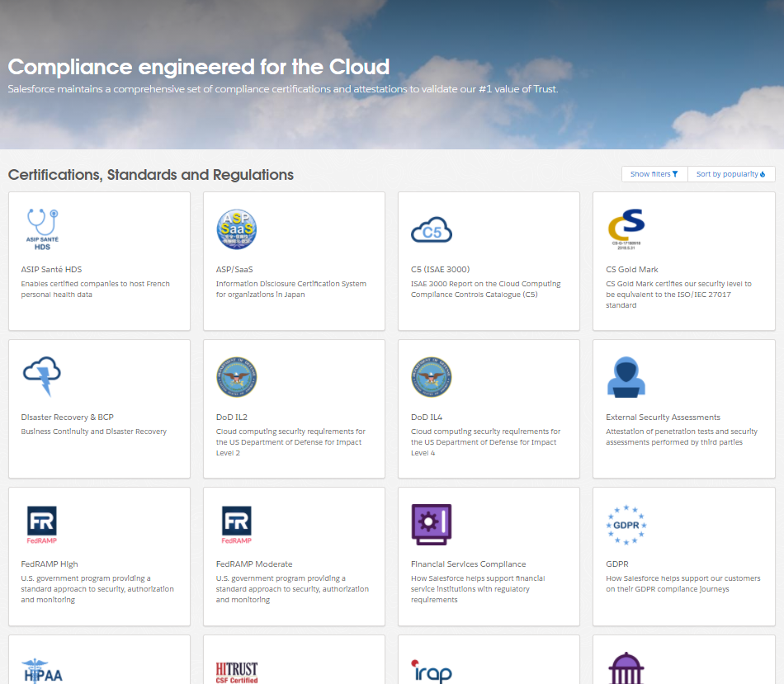Screen dimensions: 784x684
Task: Click the IRAP logo card
Action: tap(489, 659)
